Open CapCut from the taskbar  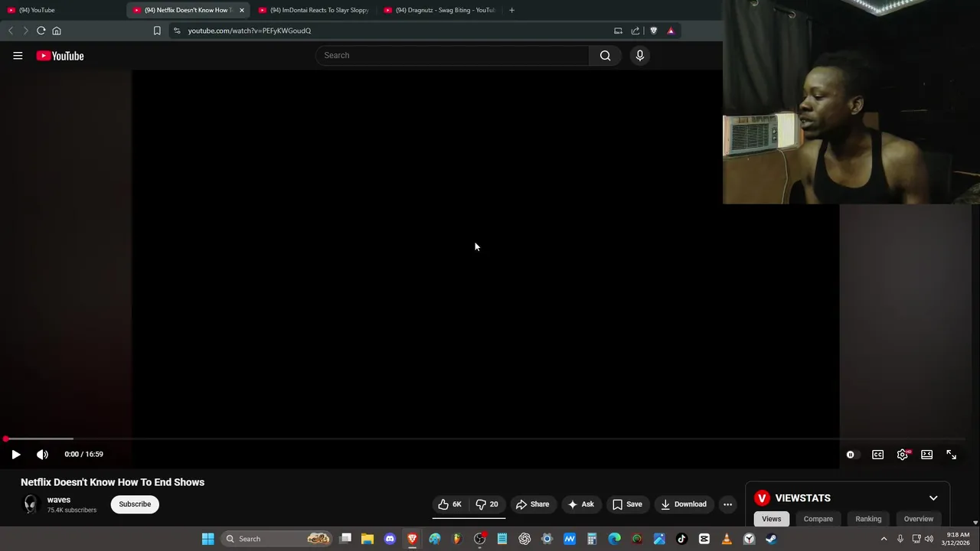click(x=704, y=539)
